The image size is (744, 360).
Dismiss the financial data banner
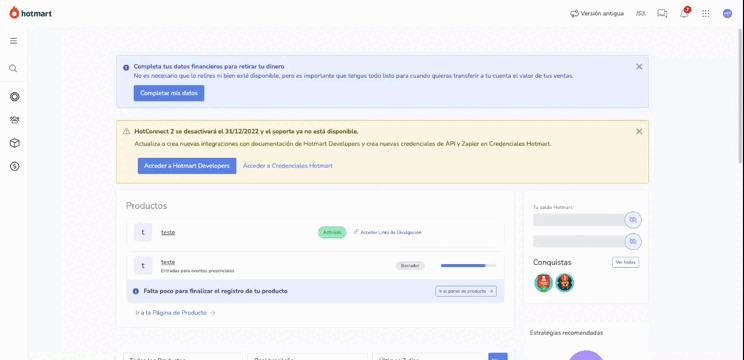click(639, 67)
